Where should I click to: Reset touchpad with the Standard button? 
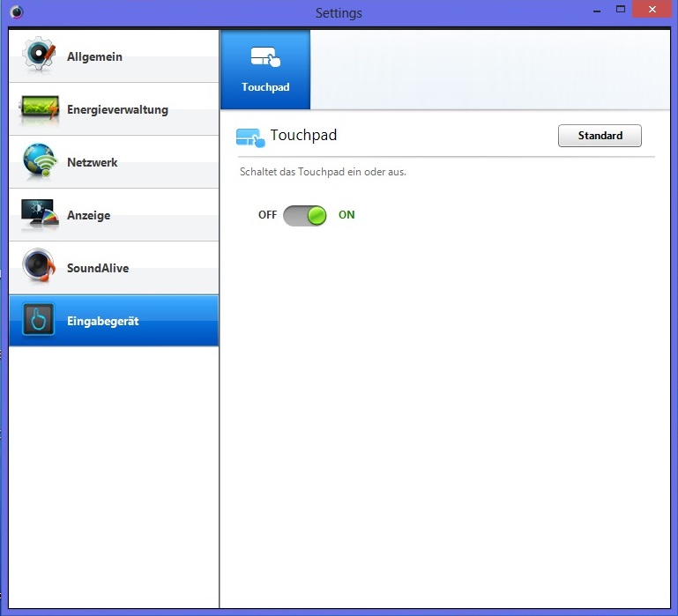[x=600, y=136]
